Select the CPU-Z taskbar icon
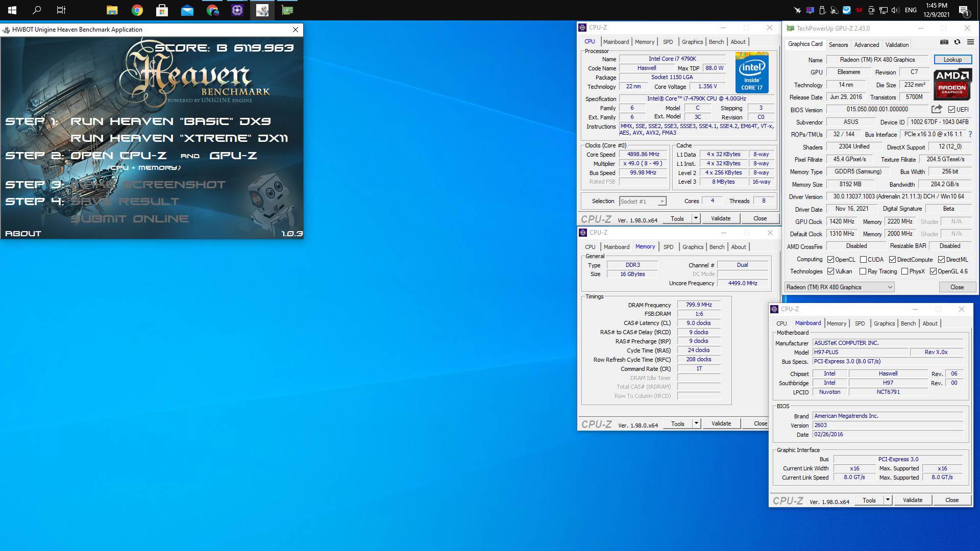 click(x=237, y=10)
